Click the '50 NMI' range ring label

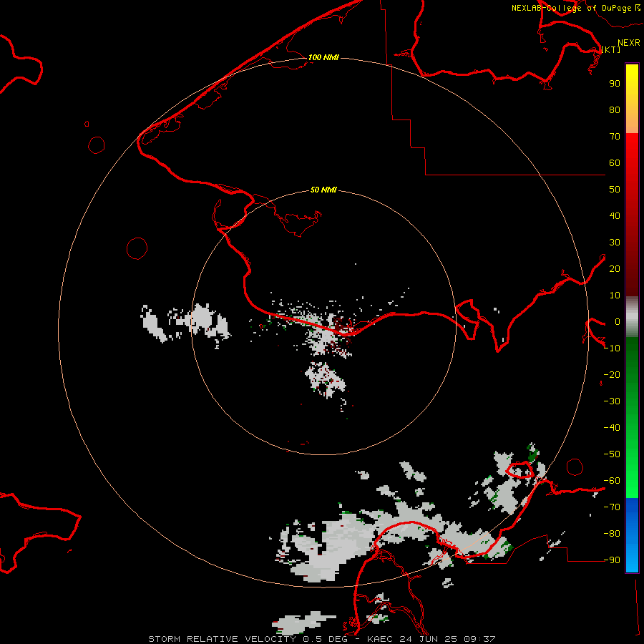[323, 190]
